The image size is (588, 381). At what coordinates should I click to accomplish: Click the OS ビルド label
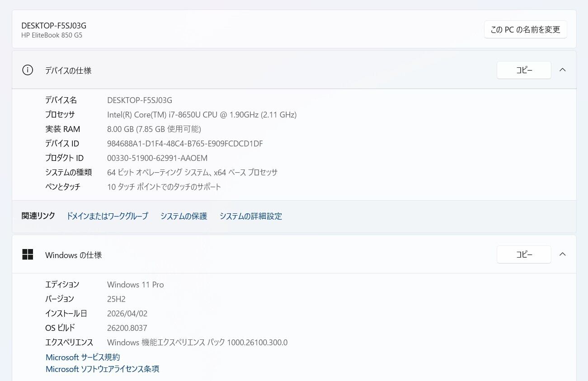coord(60,328)
